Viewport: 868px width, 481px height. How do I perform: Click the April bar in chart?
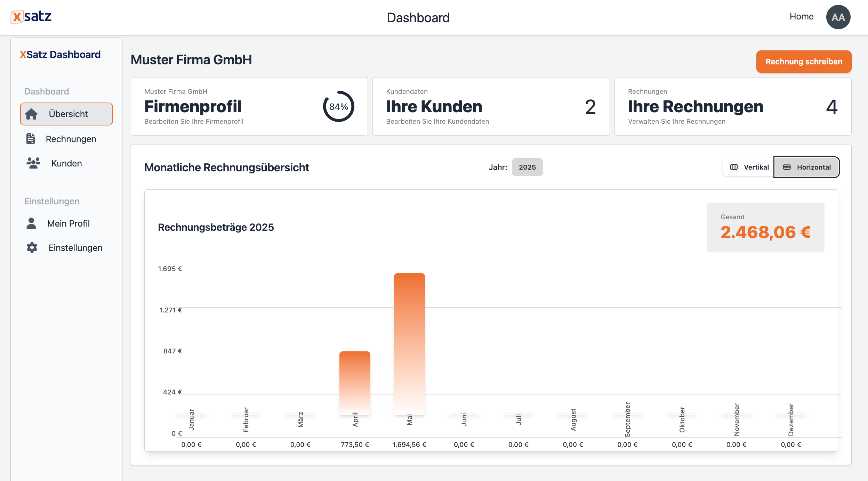(355, 383)
